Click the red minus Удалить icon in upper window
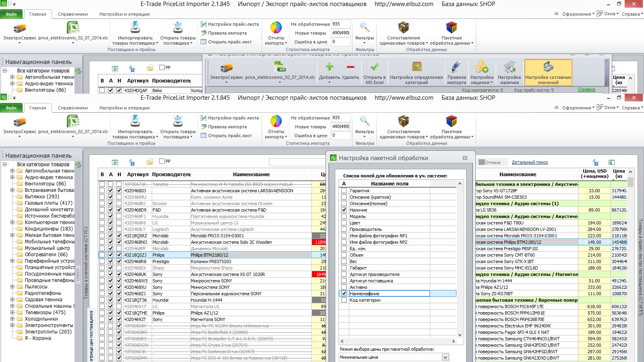 point(351,67)
